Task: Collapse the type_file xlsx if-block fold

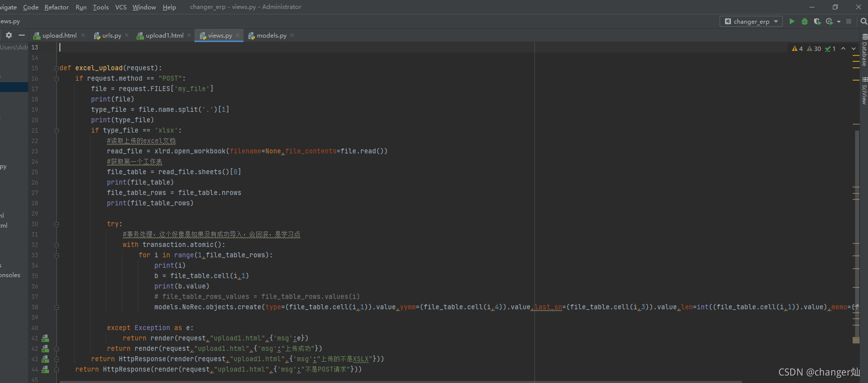Action: pos(56,131)
